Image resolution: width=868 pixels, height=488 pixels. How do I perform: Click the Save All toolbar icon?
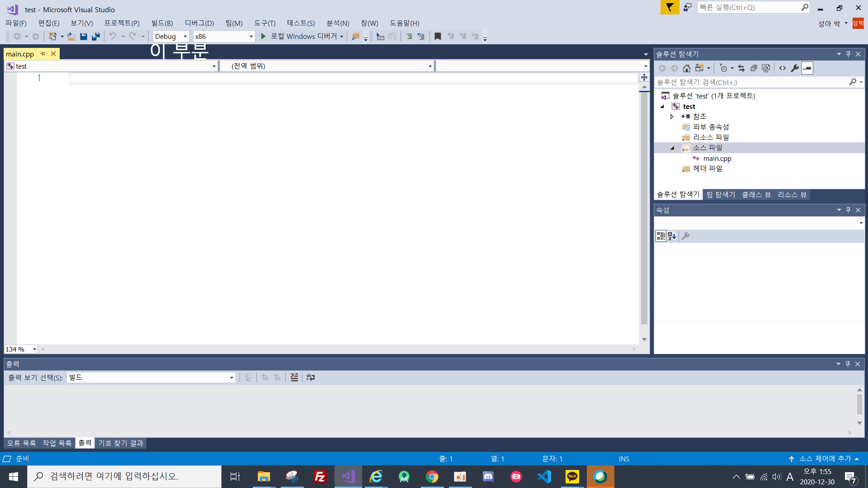click(96, 37)
